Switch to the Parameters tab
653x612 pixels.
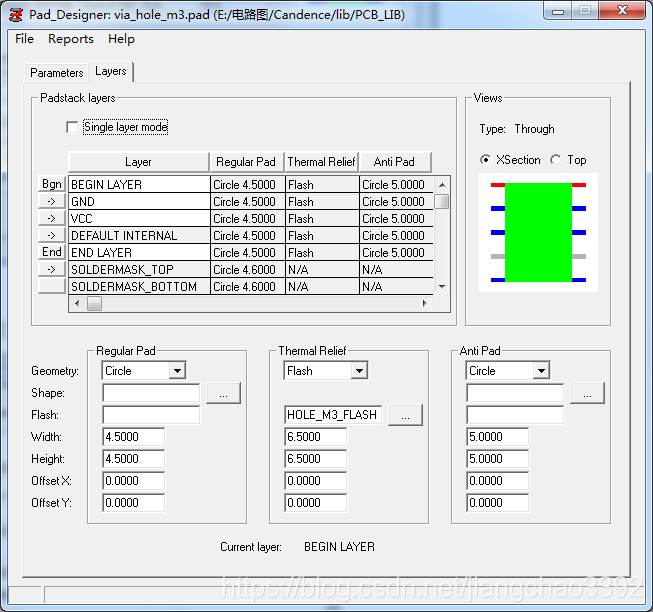[x=57, y=73]
